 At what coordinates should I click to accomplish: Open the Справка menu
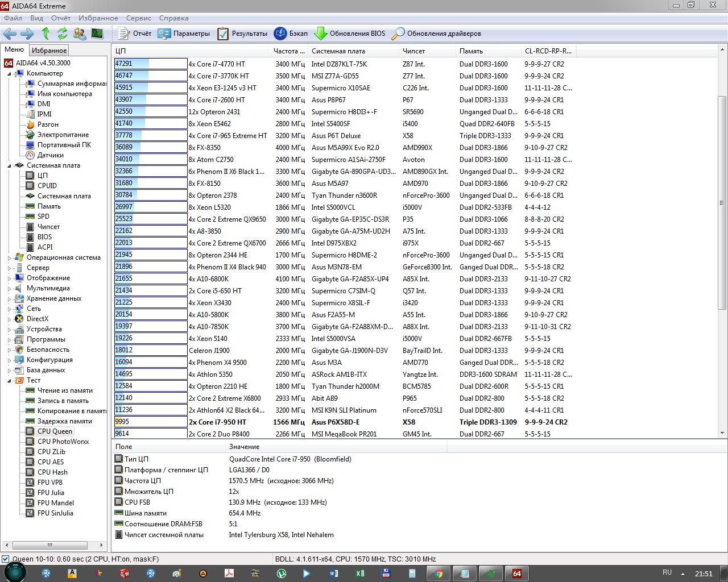174,18
